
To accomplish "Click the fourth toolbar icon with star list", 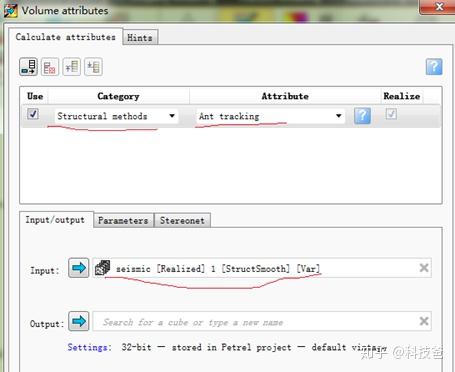I will click(x=93, y=67).
